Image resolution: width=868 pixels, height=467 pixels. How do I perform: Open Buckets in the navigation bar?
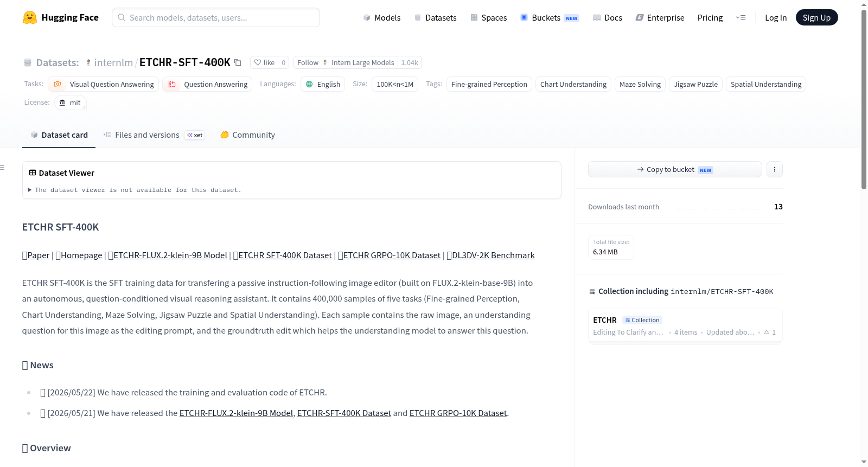click(x=550, y=17)
